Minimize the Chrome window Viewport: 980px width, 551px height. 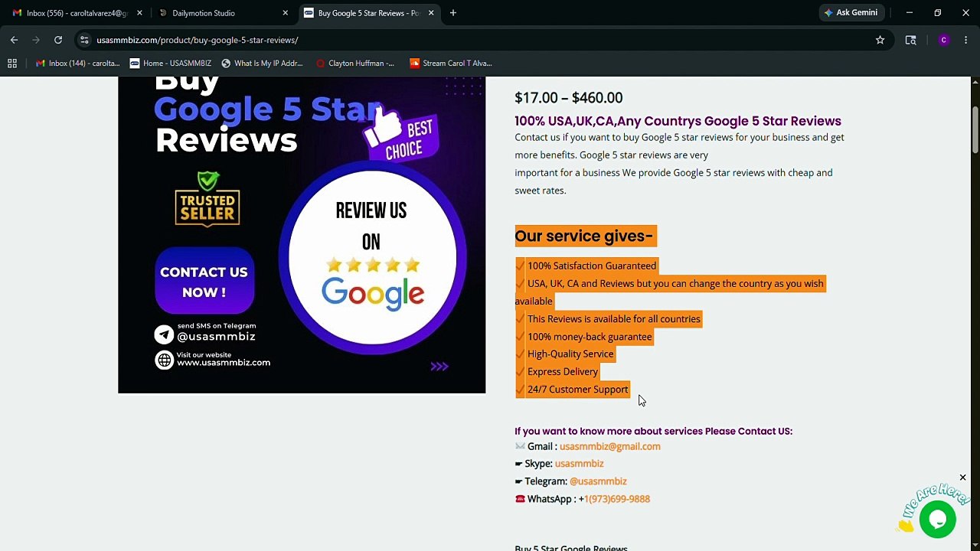[x=909, y=13]
